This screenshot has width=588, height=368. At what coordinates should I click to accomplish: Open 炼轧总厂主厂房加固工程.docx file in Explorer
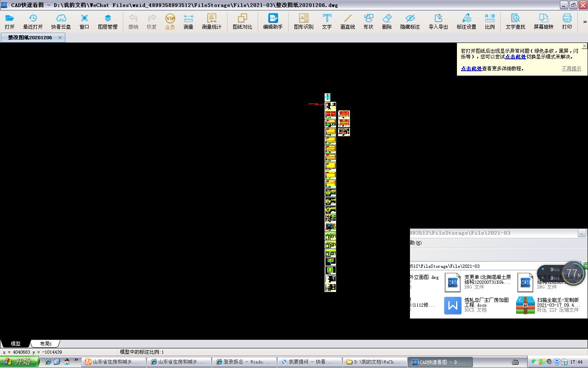click(477, 305)
